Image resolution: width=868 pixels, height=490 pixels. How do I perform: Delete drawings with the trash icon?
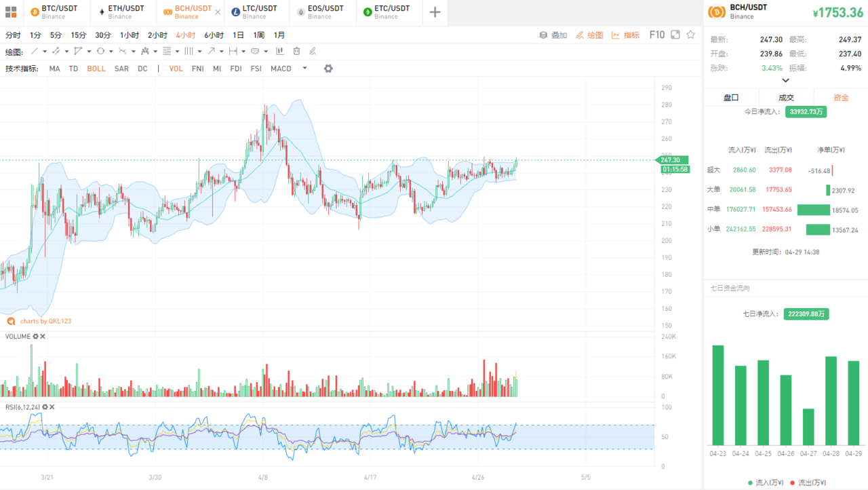point(296,51)
